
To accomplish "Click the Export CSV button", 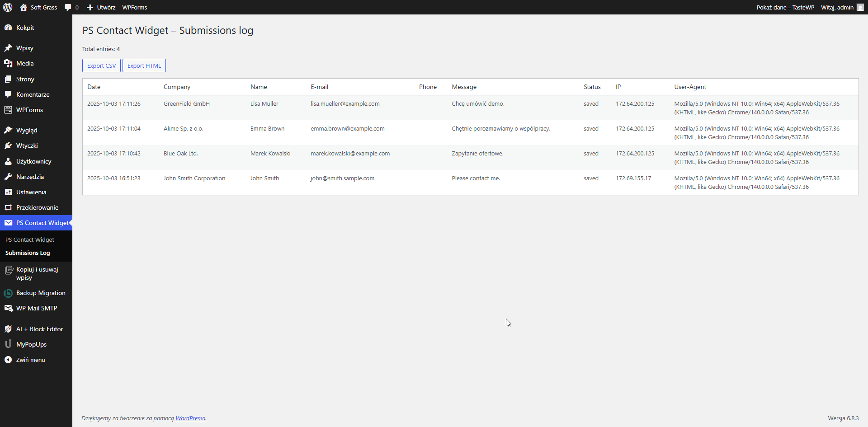I will click(x=101, y=65).
